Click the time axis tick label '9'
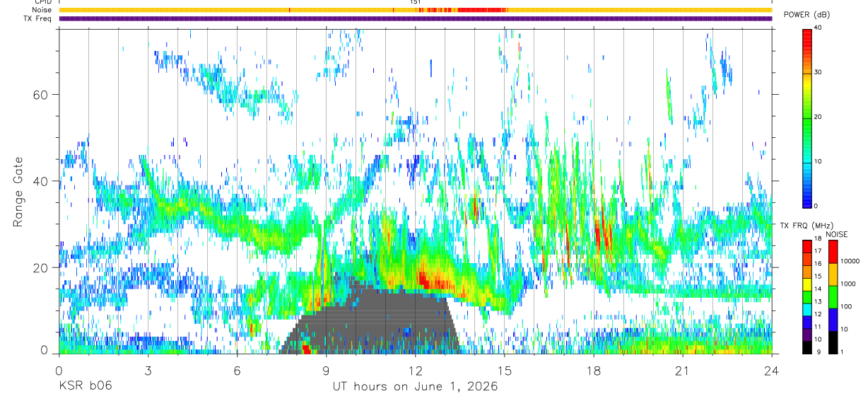 326,371
